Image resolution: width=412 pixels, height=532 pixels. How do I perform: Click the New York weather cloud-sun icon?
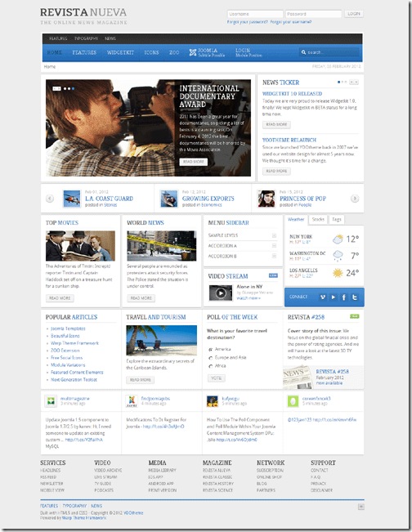pyautogui.click(x=338, y=239)
